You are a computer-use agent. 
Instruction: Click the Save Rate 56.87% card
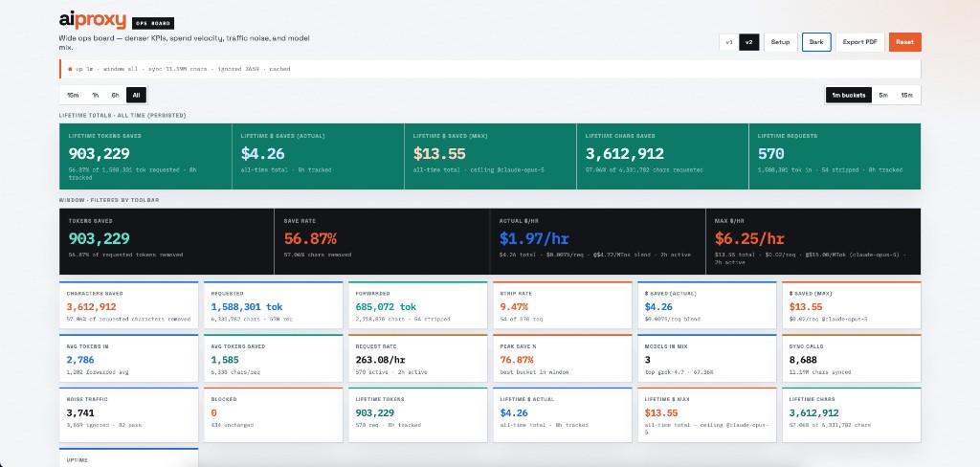click(382, 241)
